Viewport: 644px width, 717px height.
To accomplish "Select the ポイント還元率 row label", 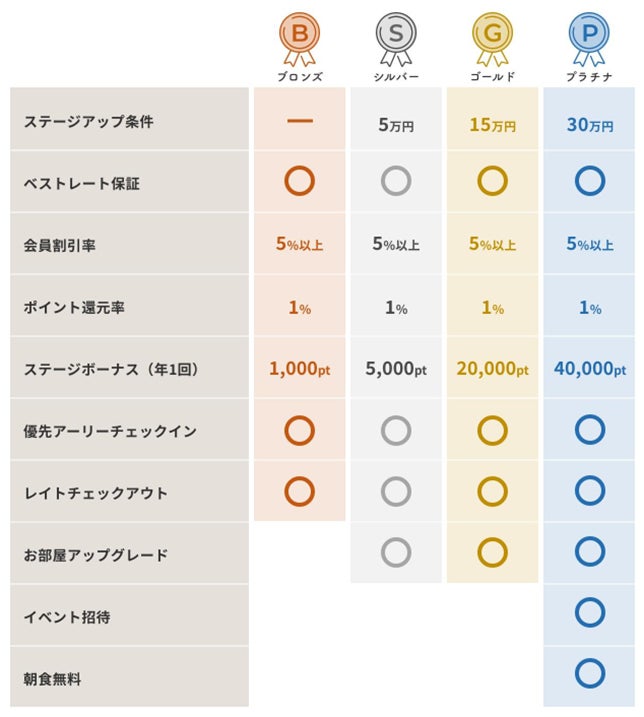I will [x=73, y=308].
